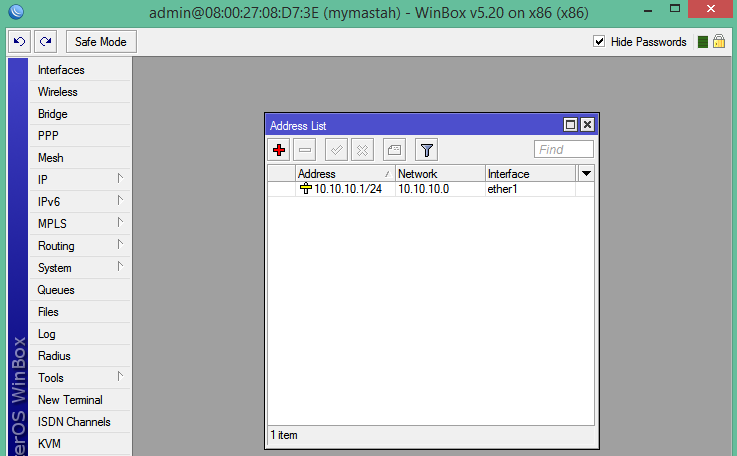Sort by Interface column header
This screenshot has height=456, width=737.
pyautogui.click(x=531, y=174)
